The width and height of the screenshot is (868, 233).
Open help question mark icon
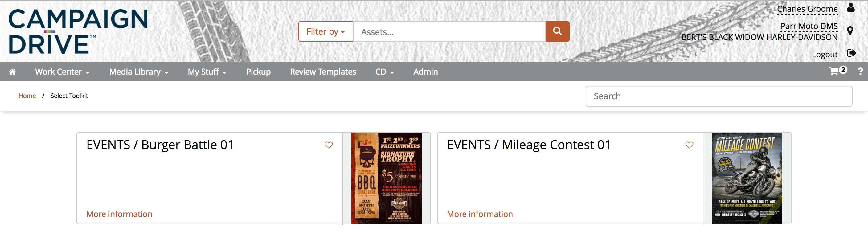860,72
